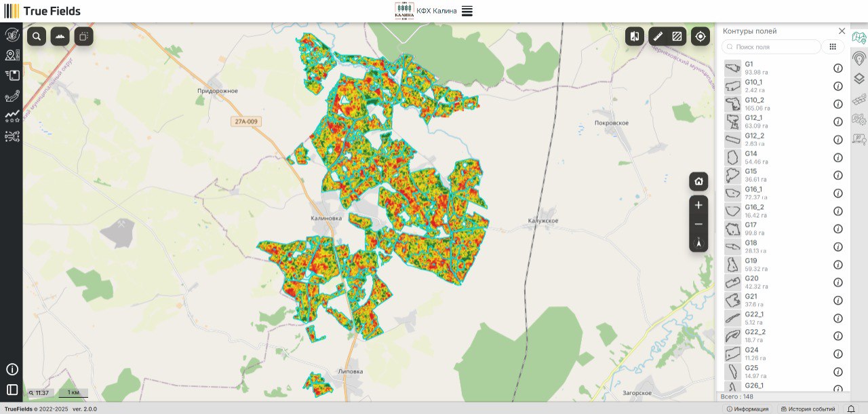868x414 pixels.
Task: Click the Информация button in status bar
Action: coord(747,409)
